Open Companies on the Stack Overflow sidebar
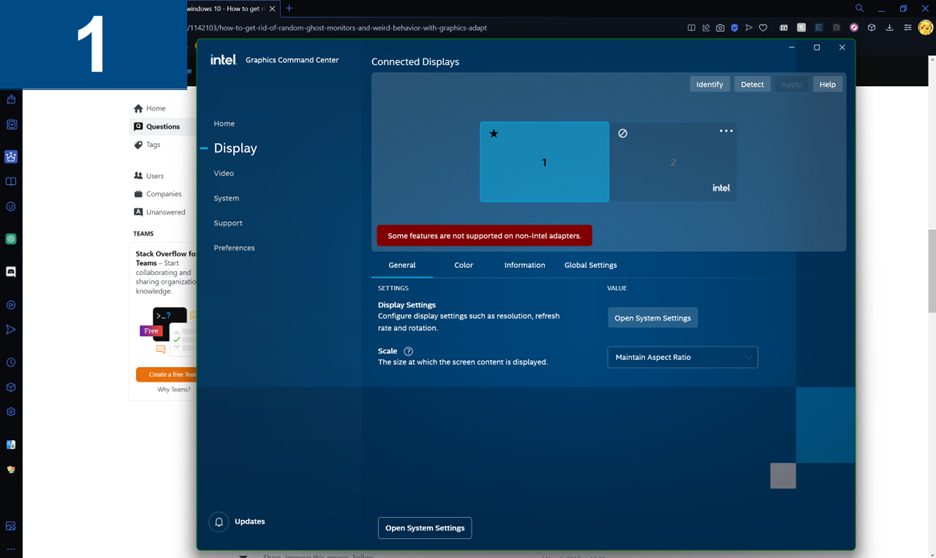The width and height of the screenshot is (936, 558). [x=164, y=194]
